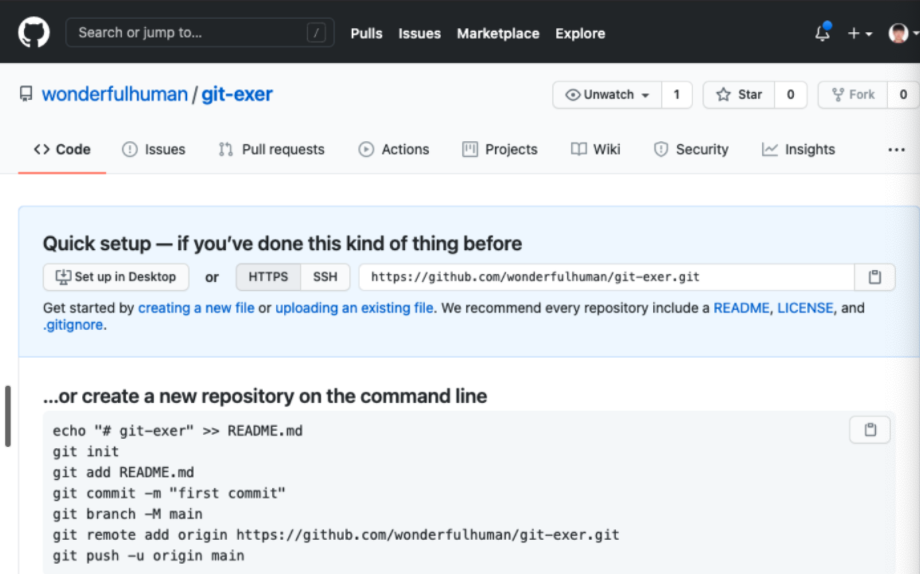Open the .gitignore link
Viewport: 920px width, 574px height.
73,325
